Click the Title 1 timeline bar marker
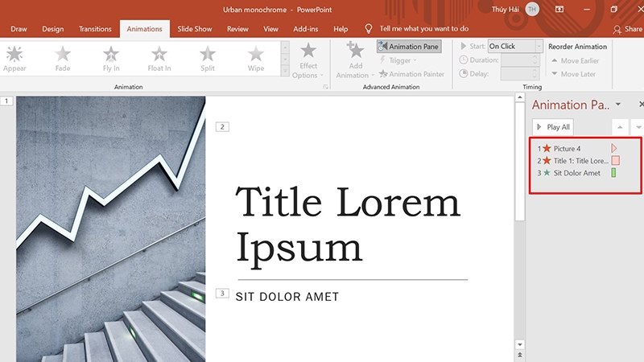 pyautogui.click(x=615, y=160)
